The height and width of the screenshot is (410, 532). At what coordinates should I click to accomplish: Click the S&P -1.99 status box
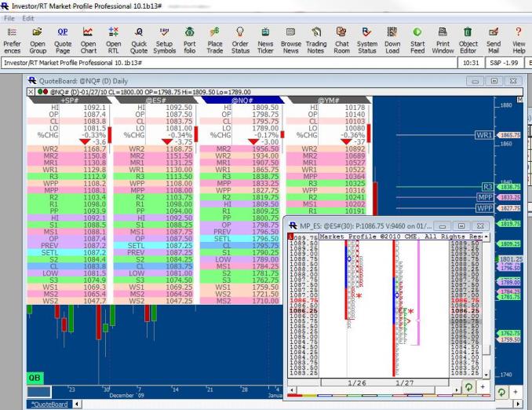coord(504,63)
